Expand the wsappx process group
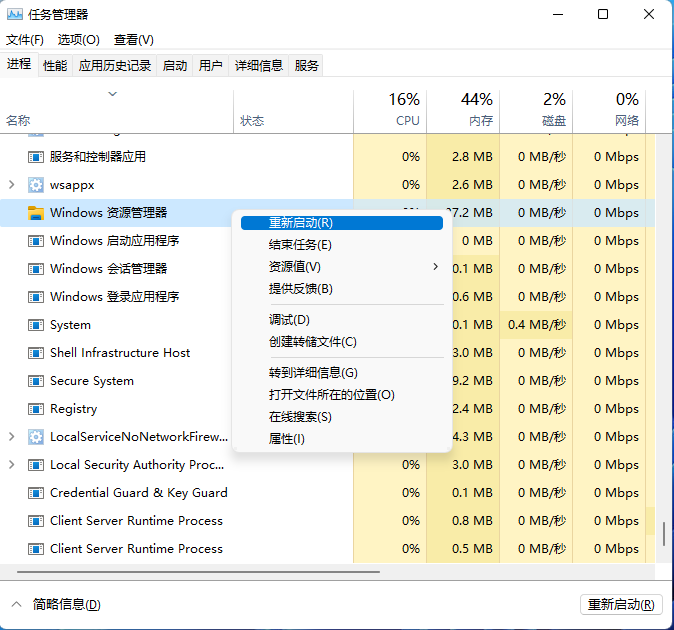This screenshot has width=674, height=630. pos(12,185)
